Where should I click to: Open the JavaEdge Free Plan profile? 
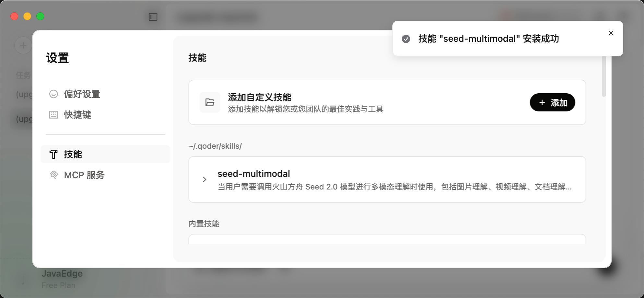[x=62, y=279]
